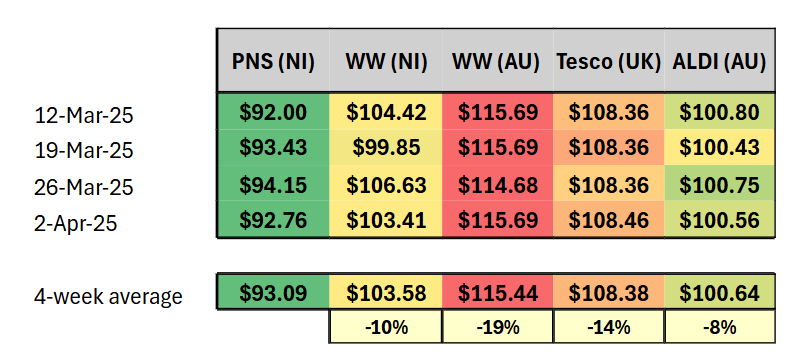Image resolution: width=802 pixels, height=360 pixels.
Task: Select the -10% difference cell
Action: [386, 326]
